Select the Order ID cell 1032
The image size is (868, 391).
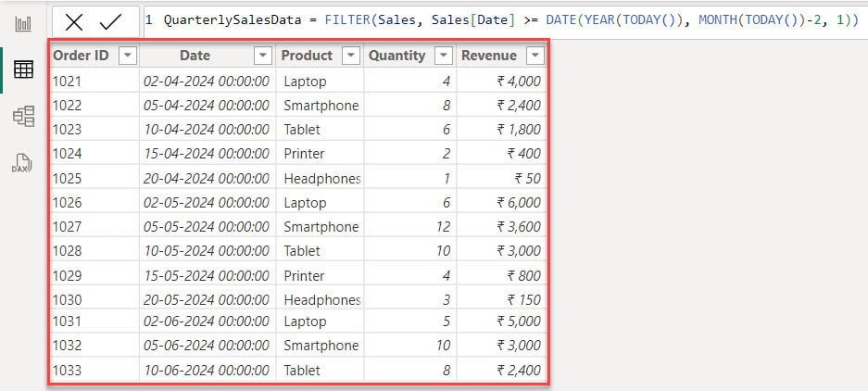click(94, 346)
